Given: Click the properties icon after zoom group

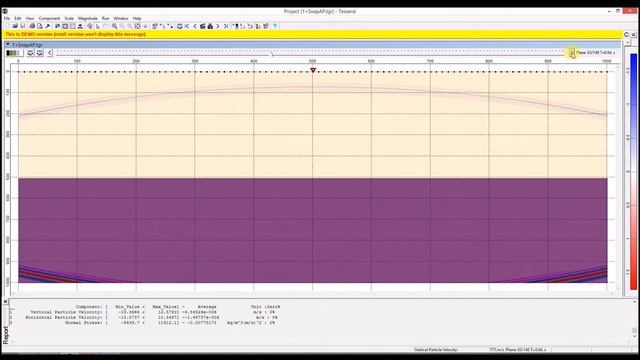Looking at the screenshot, I should coord(155,26).
